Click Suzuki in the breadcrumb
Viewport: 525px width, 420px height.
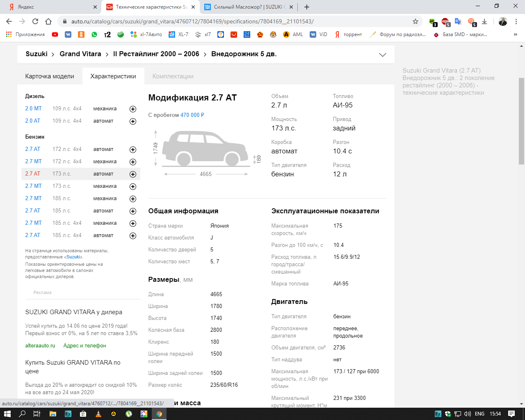coord(37,54)
